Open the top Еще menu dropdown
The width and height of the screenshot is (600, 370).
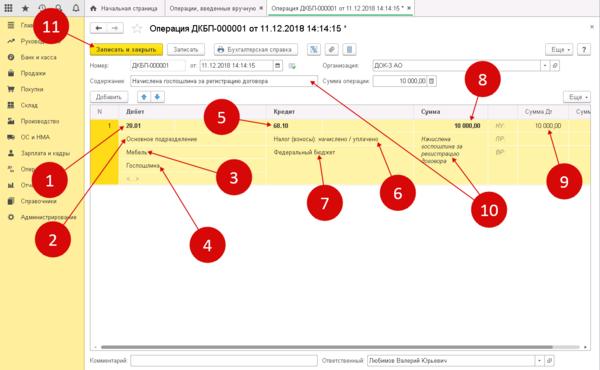pos(559,49)
